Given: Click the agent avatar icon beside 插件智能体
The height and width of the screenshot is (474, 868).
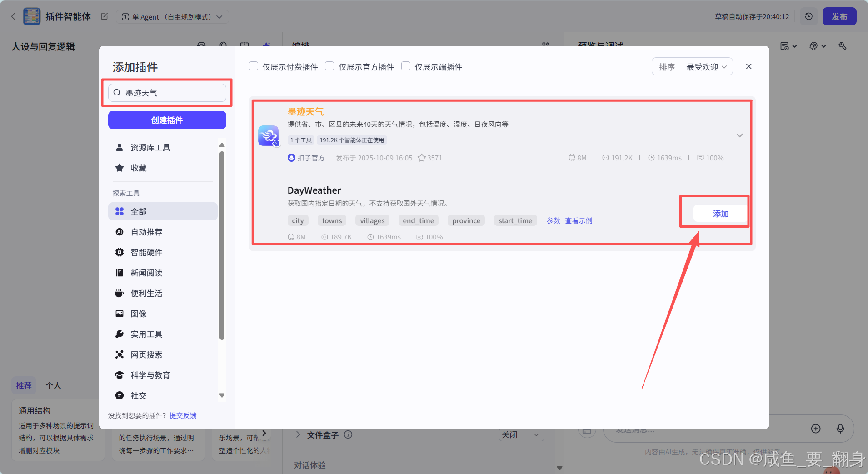Looking at the screenshot, I should pyautogui.click(x=32, y=17).
